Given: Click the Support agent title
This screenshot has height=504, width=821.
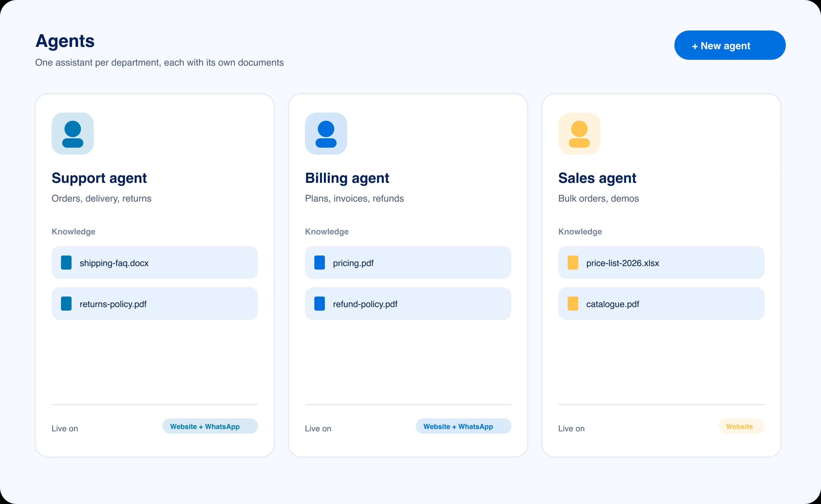Looking at the screenshot, I should [99, 178].
